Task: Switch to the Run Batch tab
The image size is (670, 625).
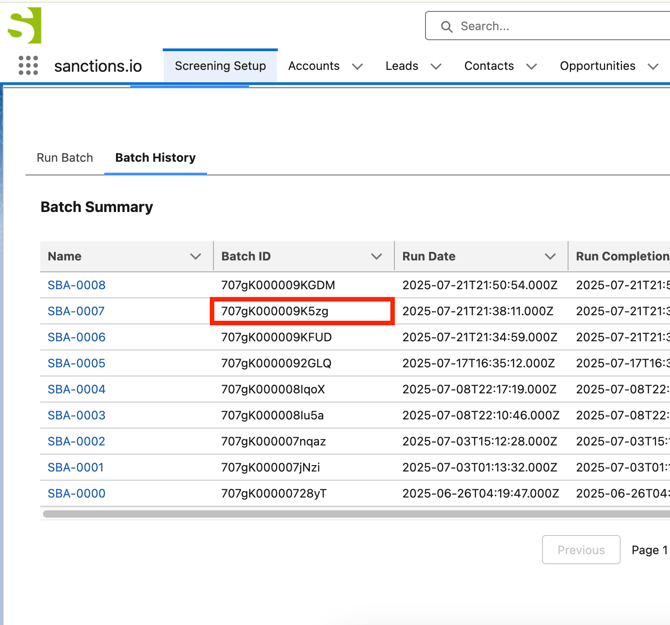Action: click(x=65, y=158)
